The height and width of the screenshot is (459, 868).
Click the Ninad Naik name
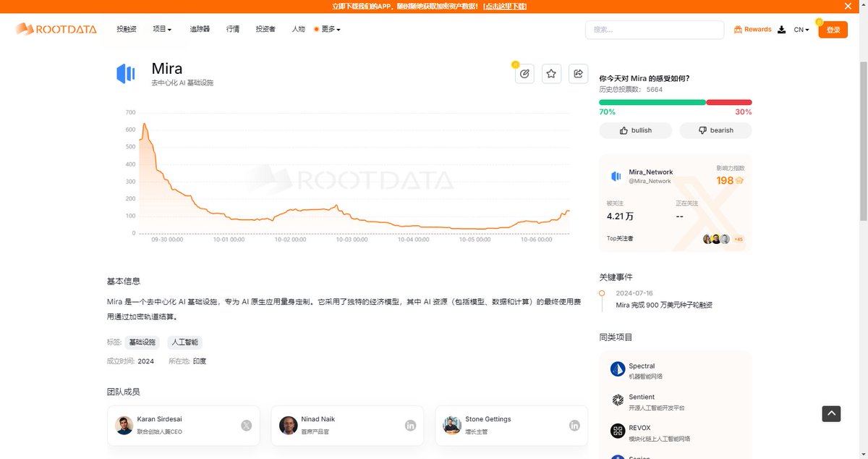tap(318, 419)
